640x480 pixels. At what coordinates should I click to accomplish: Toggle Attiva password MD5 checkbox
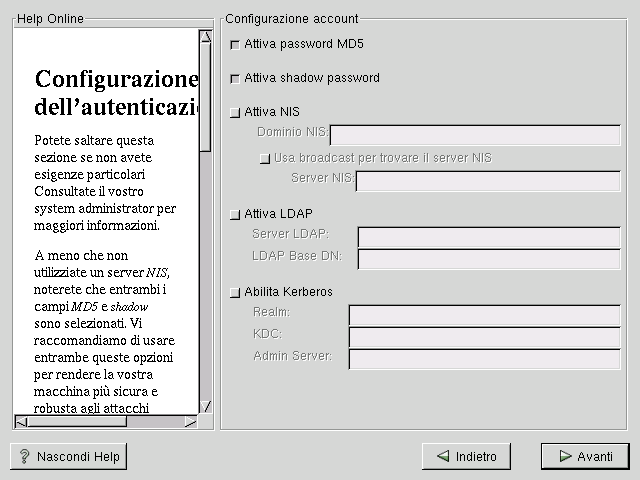[x=235, y=44]
